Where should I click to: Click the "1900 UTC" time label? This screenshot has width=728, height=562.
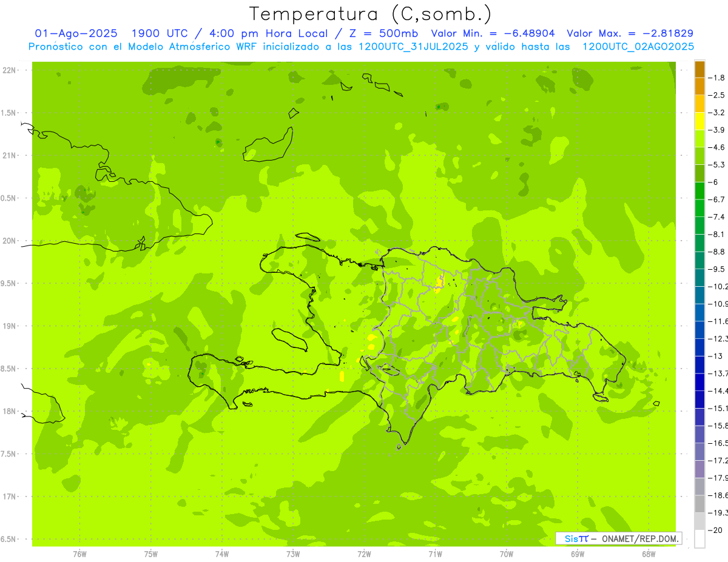coord(161,33)
